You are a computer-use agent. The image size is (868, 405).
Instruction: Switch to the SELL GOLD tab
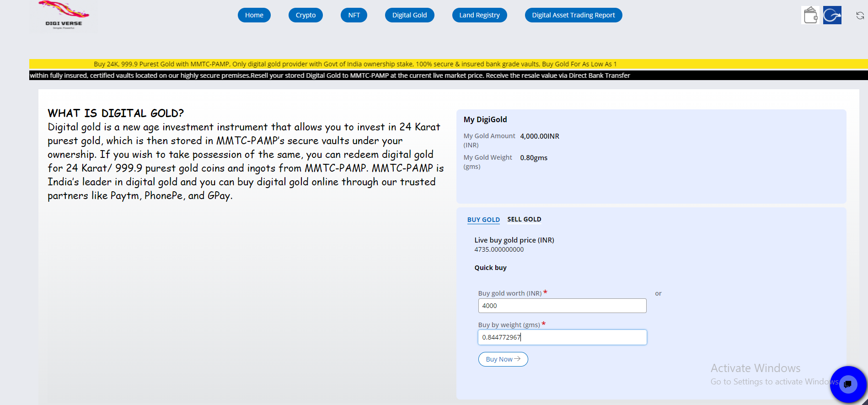click(x=524, y=219)
